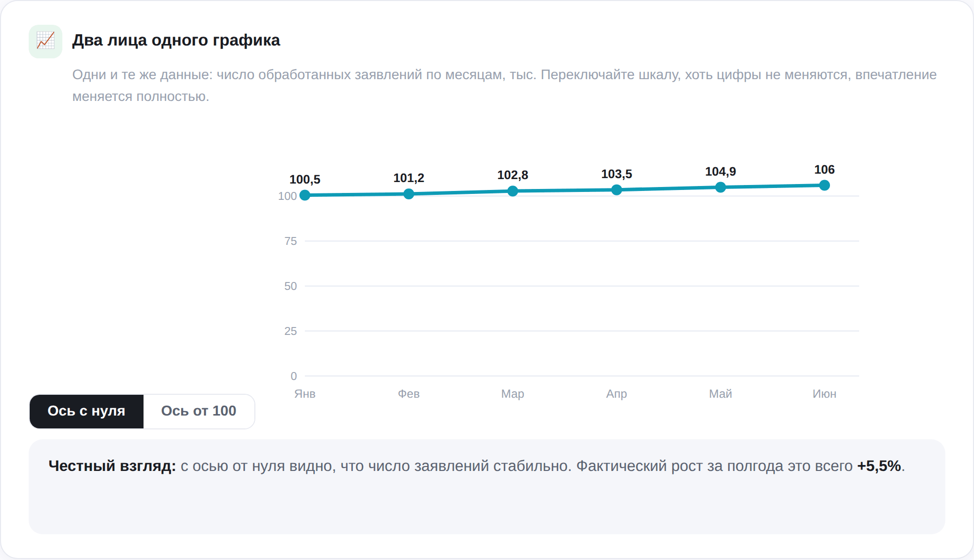974x560 pixels.
Task: Click the x-axis label "Янв"
Action: (x=305, y=394)
